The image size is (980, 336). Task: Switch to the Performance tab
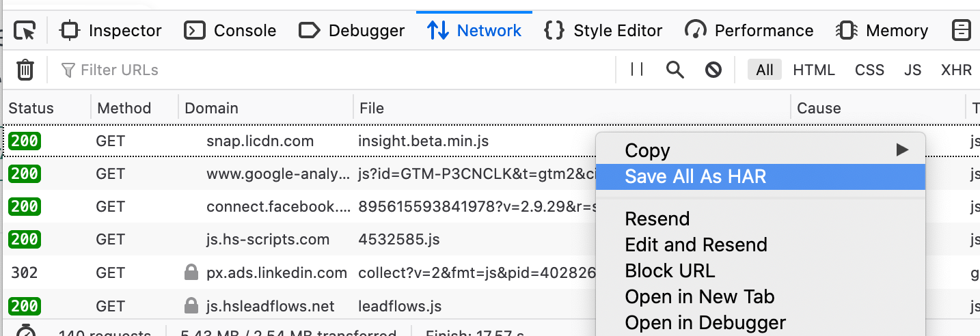click(750, 31)
